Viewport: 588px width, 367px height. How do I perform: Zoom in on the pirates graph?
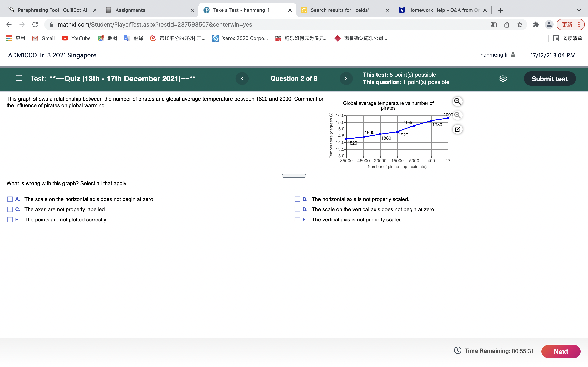pyautogui.click(x=458, y=101)
